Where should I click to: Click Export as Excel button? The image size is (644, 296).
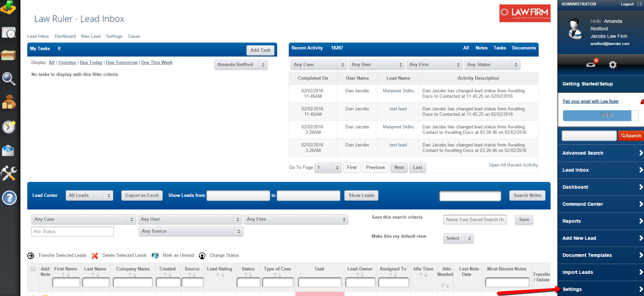pyautogui.click(x=142, y=196)
